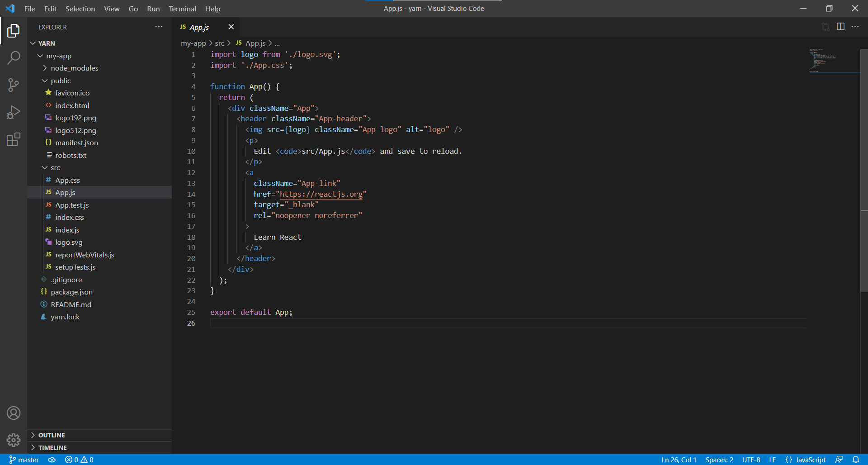
Task: Close the App.js editor tab
Action: [x=231, y=27]
